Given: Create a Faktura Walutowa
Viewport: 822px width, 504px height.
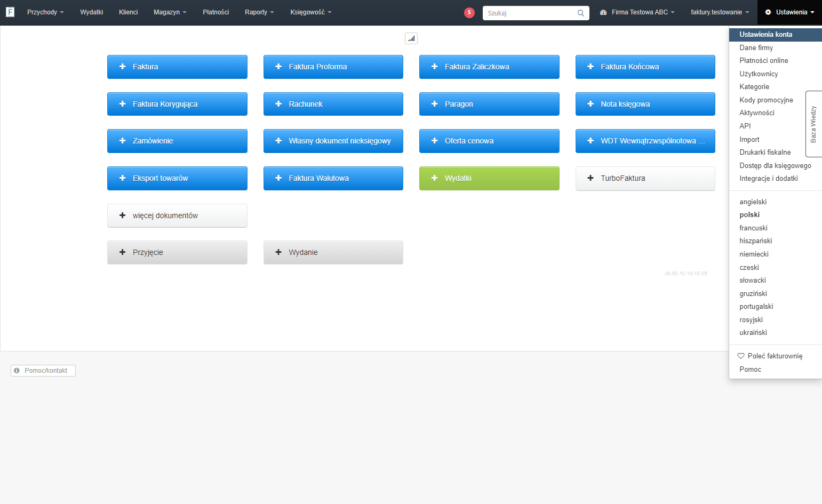Looking at the screenshot, I should pos(333,178).
